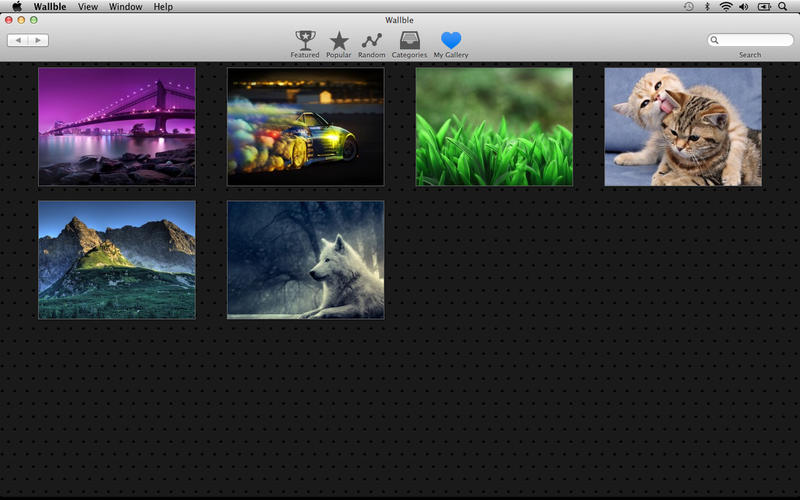The image size is (800, 500).
Task: Select the colorful smoke car wallpaper
Action: coord(305,127)
